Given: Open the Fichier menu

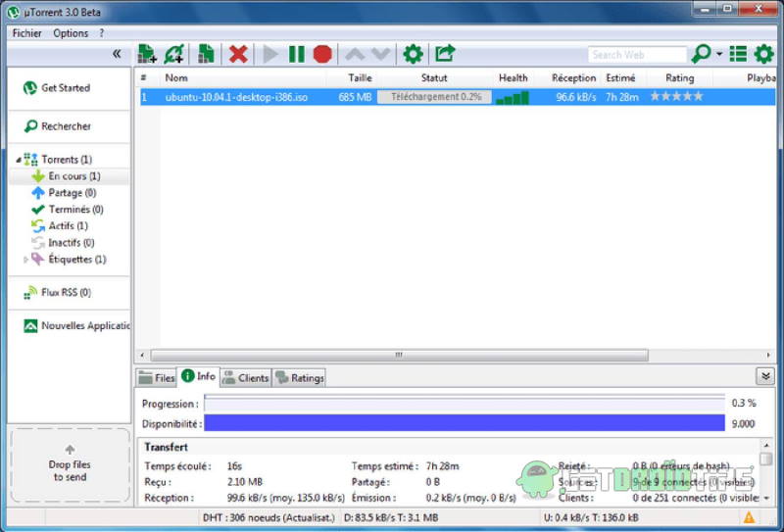Looking at the screenshot, I should click(x=27, y=33).
